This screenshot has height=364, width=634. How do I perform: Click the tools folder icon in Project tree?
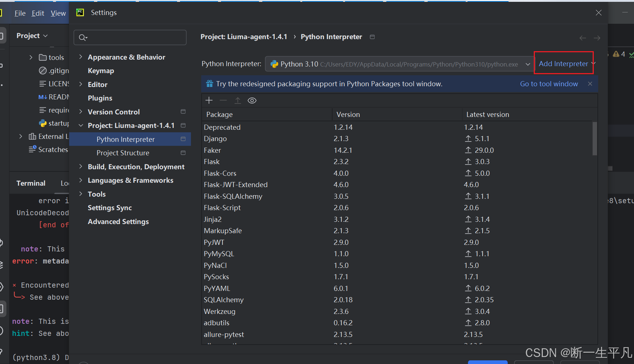click(x=43, y=57)
